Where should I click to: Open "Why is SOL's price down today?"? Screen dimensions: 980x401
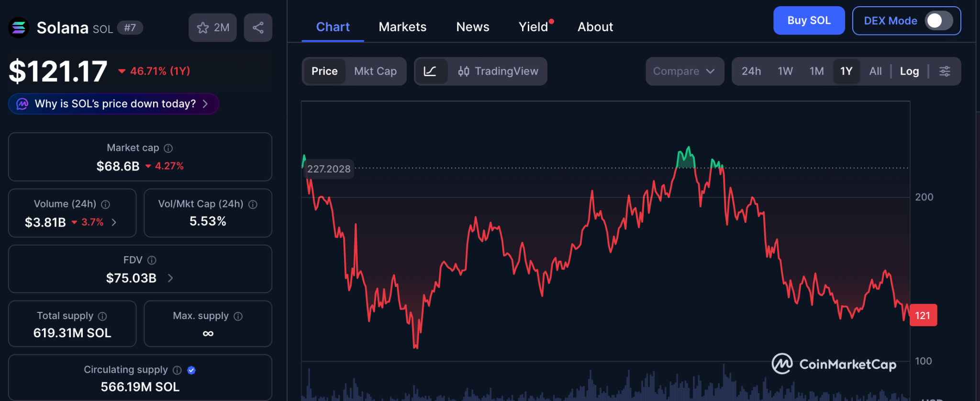pos(114,104)
